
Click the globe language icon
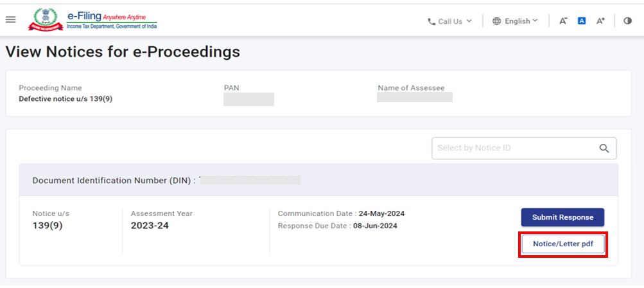[x=497, y=21]
